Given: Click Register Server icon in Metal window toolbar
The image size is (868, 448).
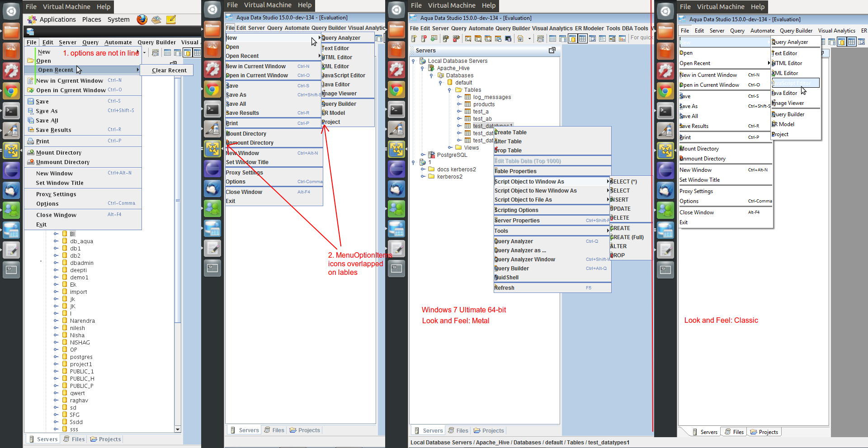Looking at the screenshot, I should click(x=414, y=39).
